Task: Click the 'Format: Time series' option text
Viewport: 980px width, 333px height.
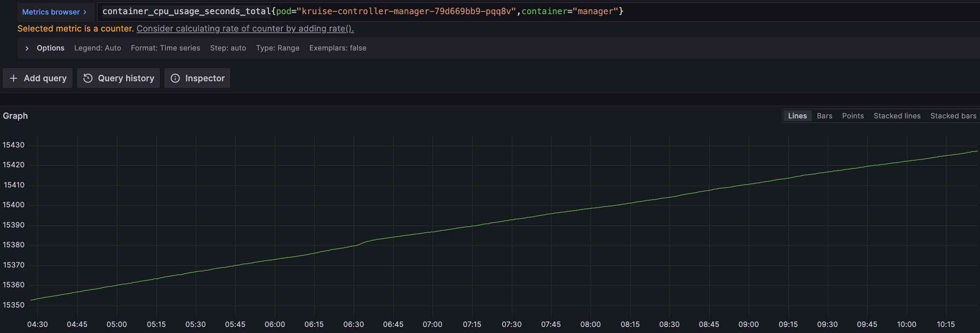Action: click(x=165, y=48)
